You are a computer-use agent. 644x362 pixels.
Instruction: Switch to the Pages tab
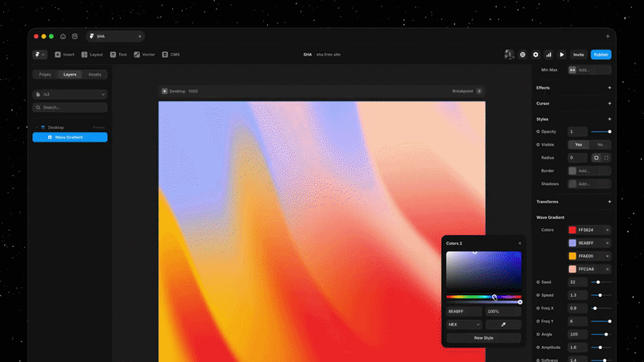point(45,74)
